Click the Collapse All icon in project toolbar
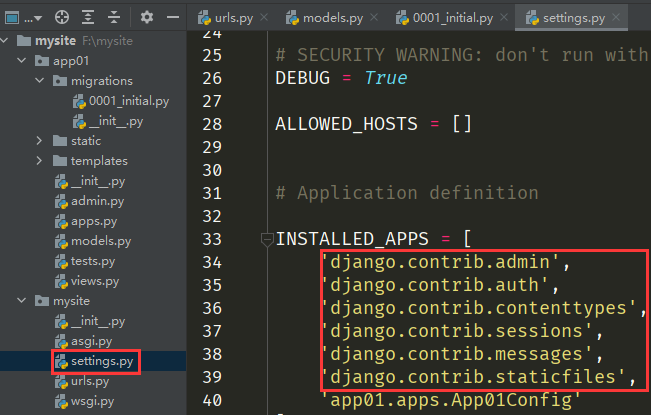Viewport: 651px width, 415px height. pos(114,17)
